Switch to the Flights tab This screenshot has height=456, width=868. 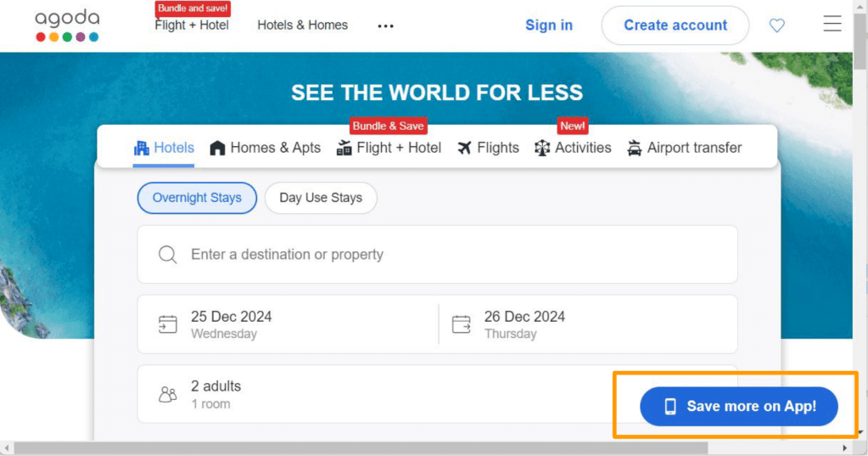coord(488,148)
